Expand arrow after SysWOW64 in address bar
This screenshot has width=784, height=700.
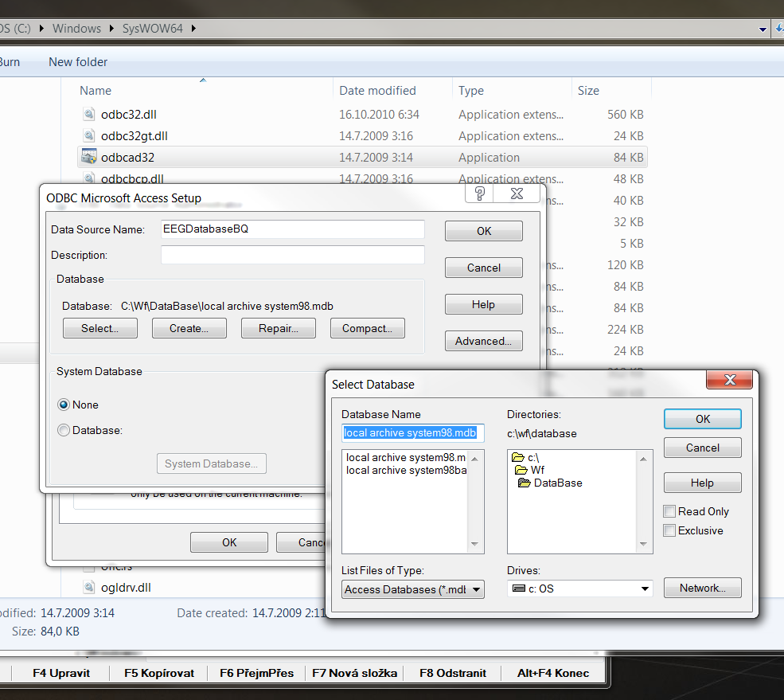pos(193,29)
